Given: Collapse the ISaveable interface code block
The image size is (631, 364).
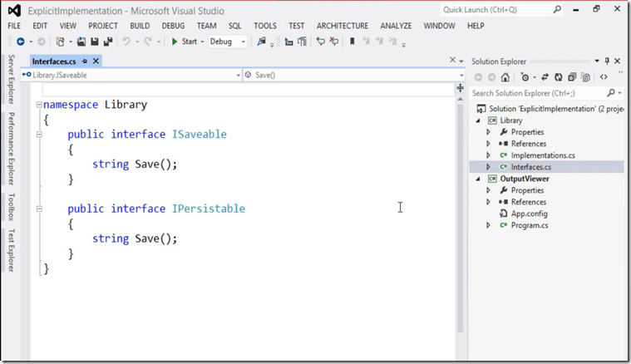Looking at the screenshot, I should [39, 135].
